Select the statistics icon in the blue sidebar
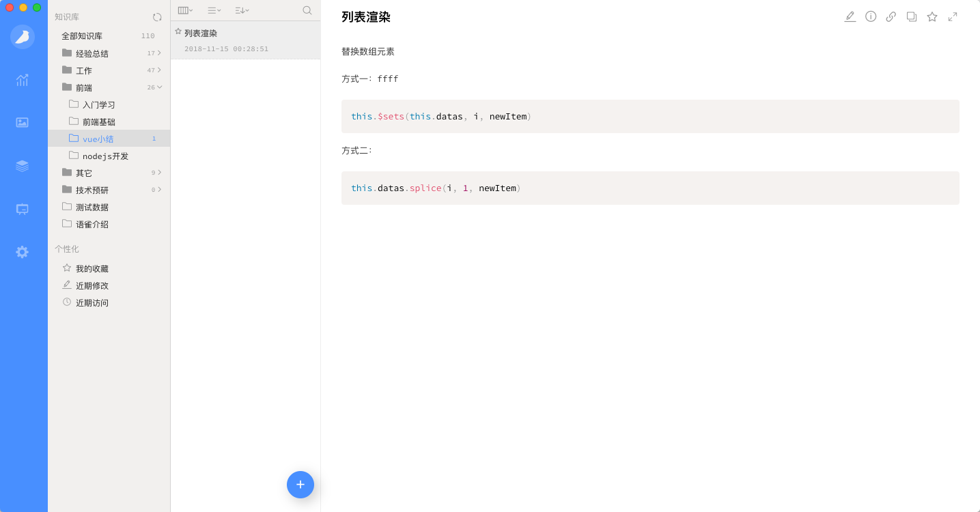The width and height of the screenshot is (980, 512). pyautogui.click(x=22, y=80)
